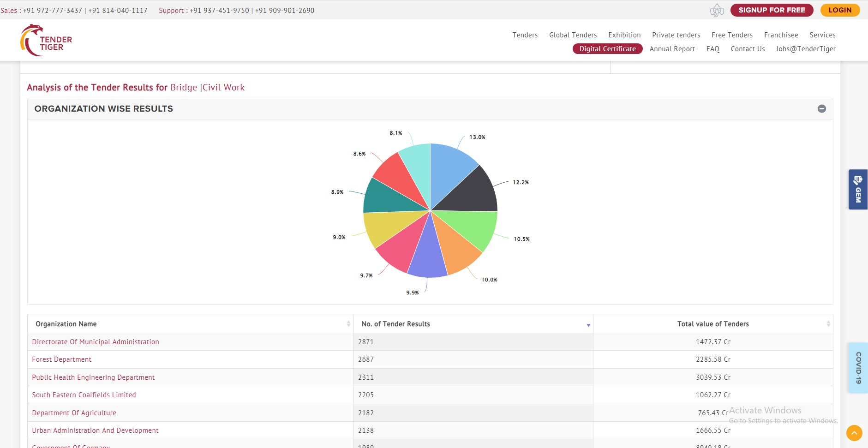Open the Global Tenders menu
Screen dimensions: 868x448
572,35
